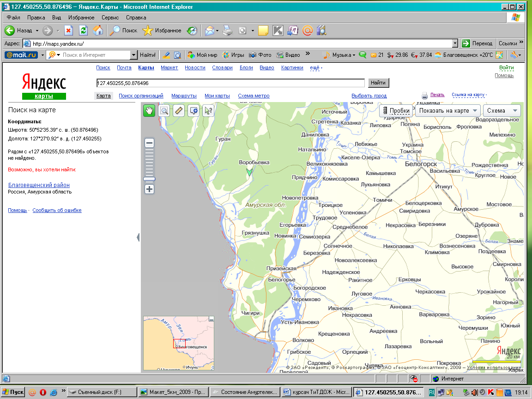This screenshot has height=399, width=532.
Task: Click the Мой мир toolbar button
Action: [x=202, y=55]
